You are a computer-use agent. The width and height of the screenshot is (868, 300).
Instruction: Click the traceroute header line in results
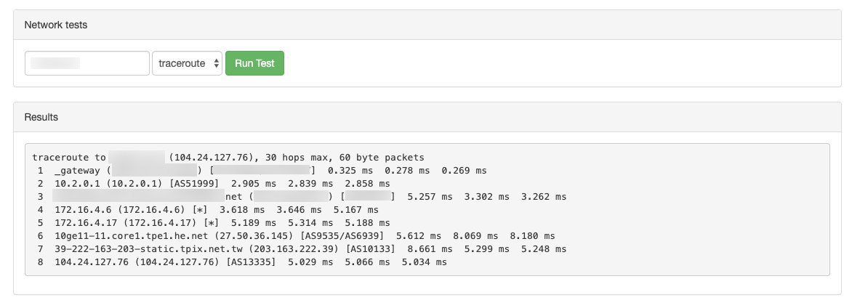(228, 158)
